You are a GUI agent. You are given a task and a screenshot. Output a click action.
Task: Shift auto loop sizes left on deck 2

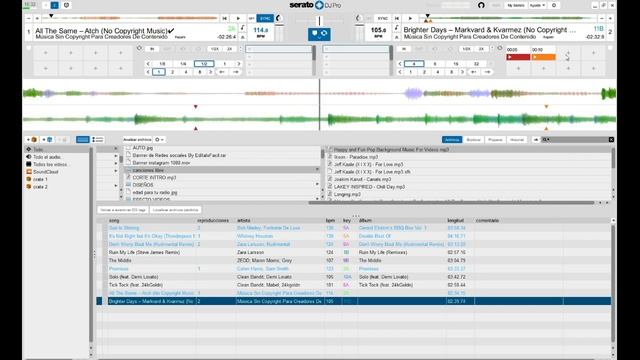400,64
